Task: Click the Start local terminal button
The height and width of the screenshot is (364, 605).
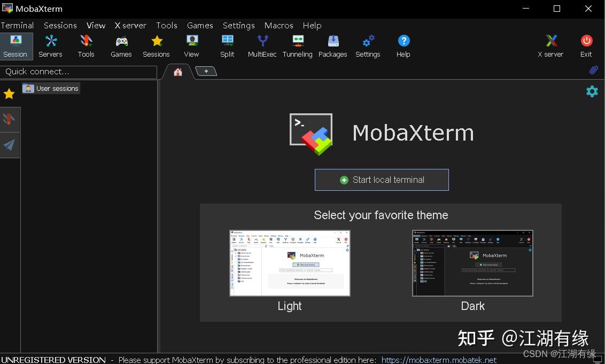Action: (382, 180)
